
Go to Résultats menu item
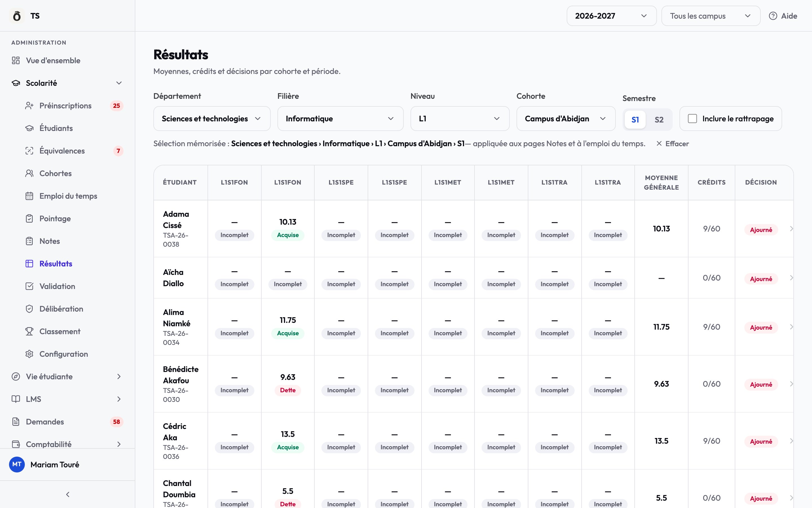[x=56, y=264]
